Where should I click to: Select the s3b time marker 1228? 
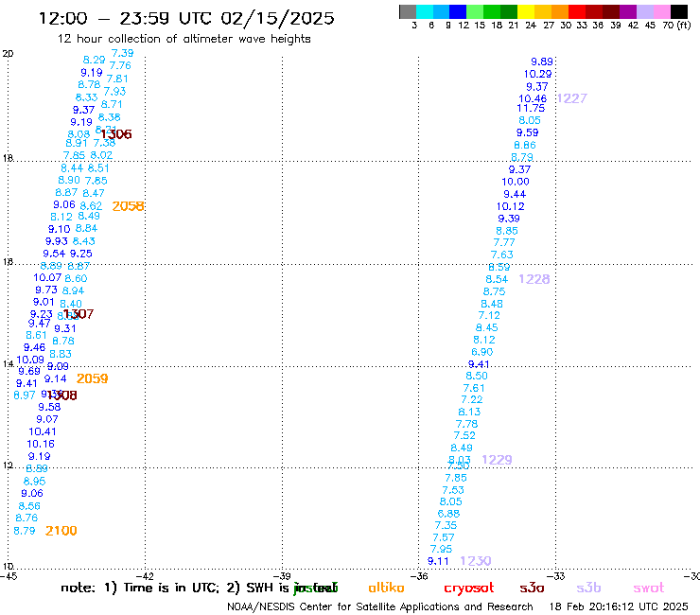click(x=534, y=279)
